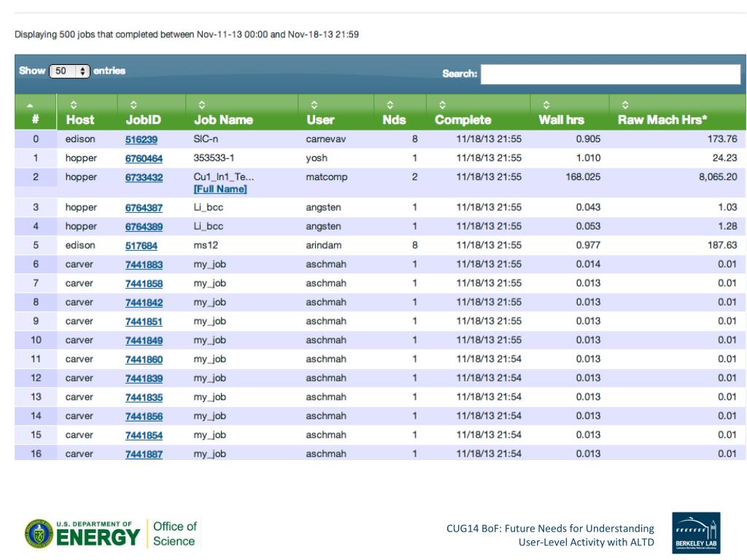747x560 pixels.
Task: Sort table by User column
Action: (336, 112)
